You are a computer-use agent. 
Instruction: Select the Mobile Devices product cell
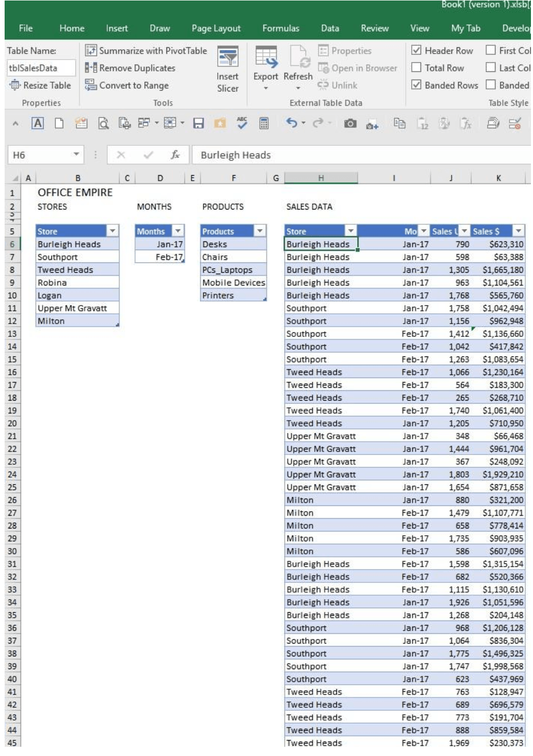click(x=234, y=282)
